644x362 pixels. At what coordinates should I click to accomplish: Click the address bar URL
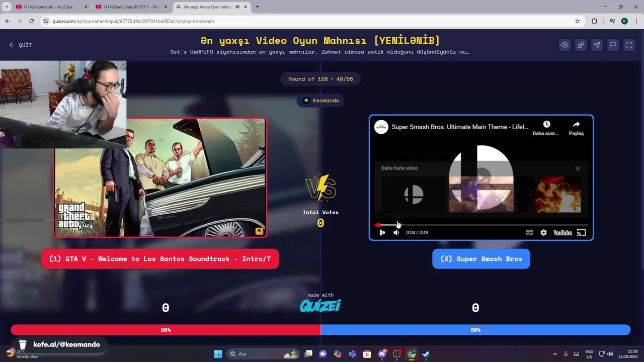[133, 21]
